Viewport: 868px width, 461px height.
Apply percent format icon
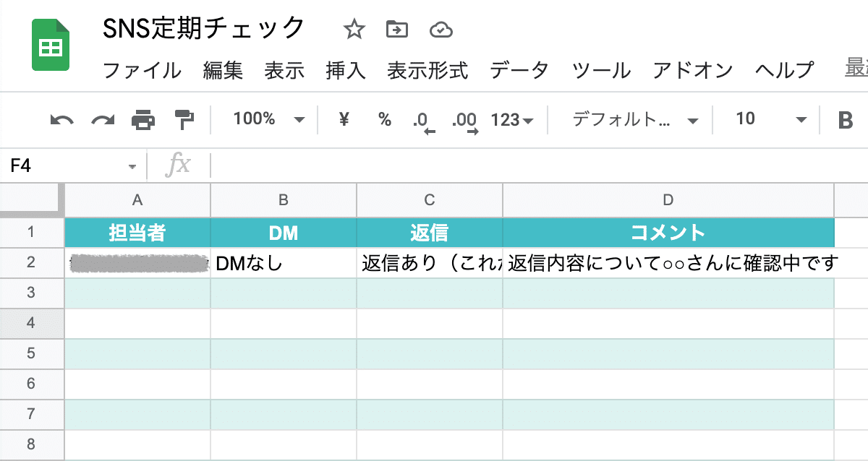[384, 119]
